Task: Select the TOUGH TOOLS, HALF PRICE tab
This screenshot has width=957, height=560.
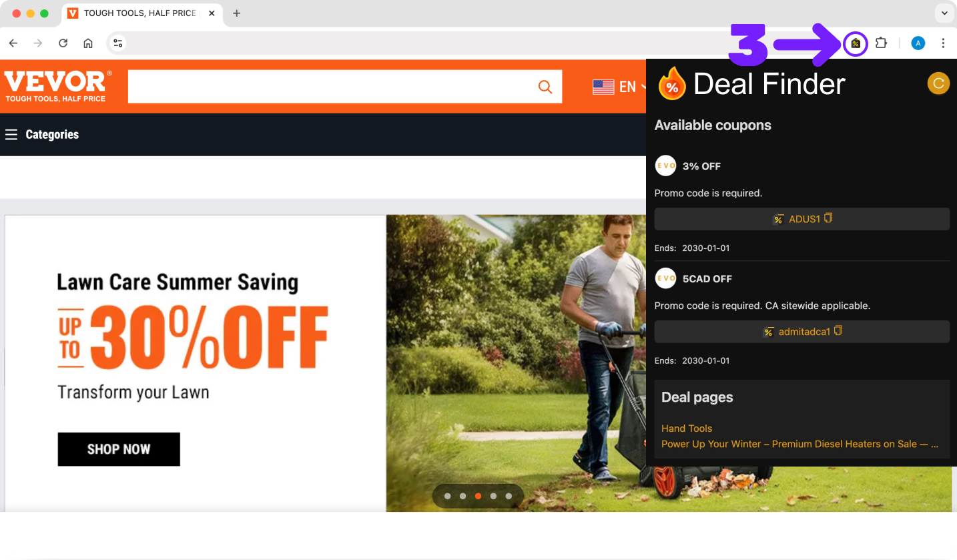Action: coord(140,13)
